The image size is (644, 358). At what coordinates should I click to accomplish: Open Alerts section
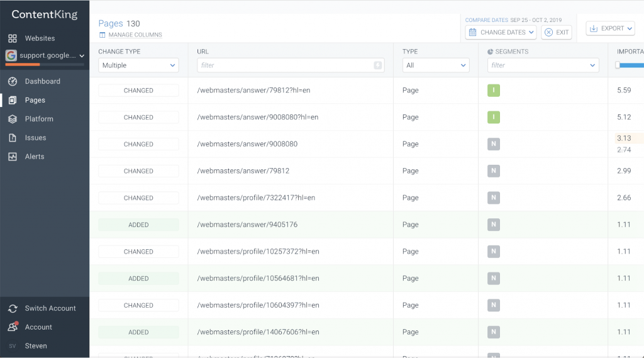coord(35,157)
